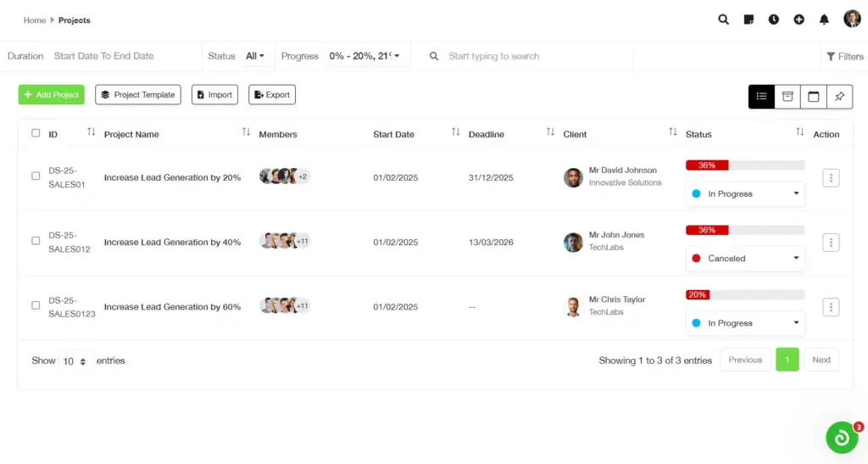The width and height of the screenshot is (868, 464).
Task: Click Mr John Jones's avatar
Action: tap(573, 243)
